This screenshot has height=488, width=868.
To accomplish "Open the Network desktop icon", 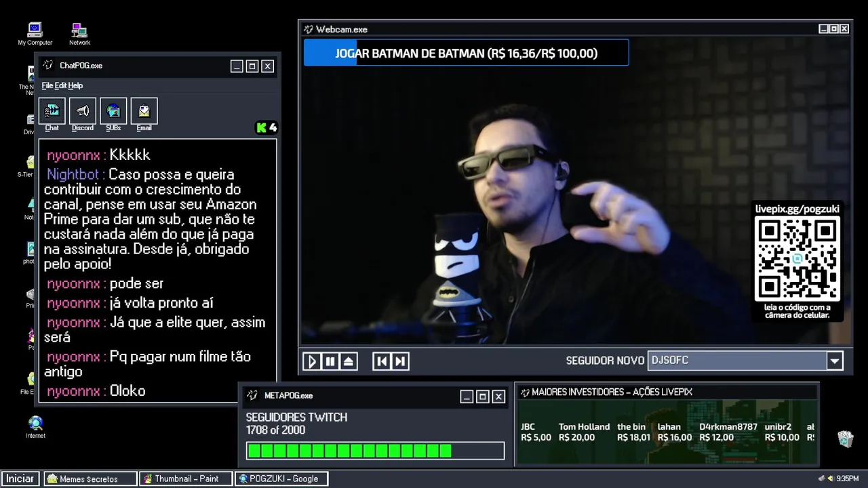I will click(79, 33).
